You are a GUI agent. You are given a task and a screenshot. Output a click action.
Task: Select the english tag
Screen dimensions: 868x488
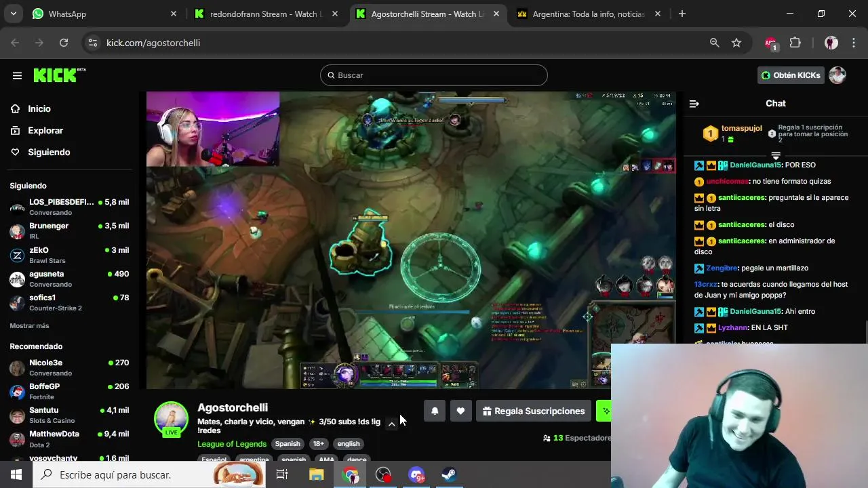(349, 444)
